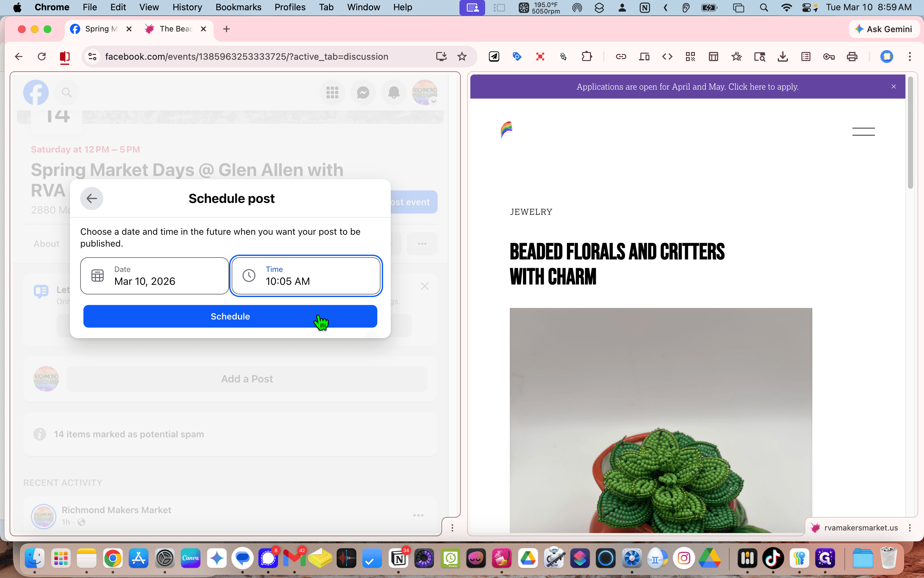The height and width of the screenshot is (578, 924).
Task: Click the copy link toolbar icon
Action: point(621,57)
